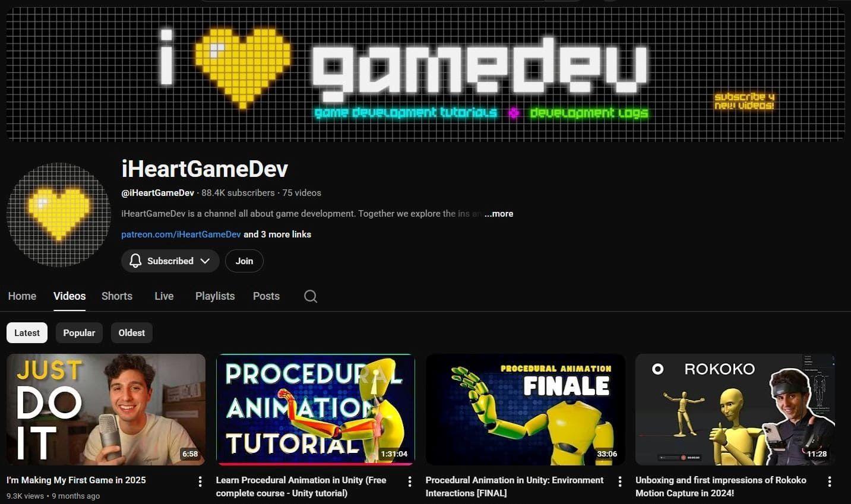The image size is (851, 504).
Task: Open options menu for First Game video
Action: [x=200, y=481]
